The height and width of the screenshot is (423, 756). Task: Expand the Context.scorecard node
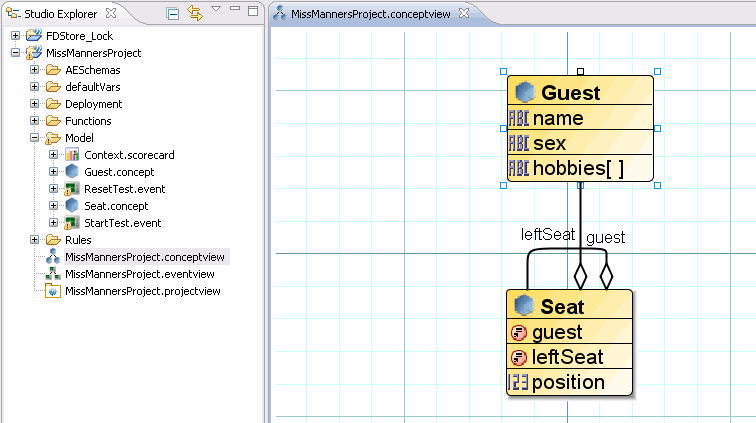(54, 155)
